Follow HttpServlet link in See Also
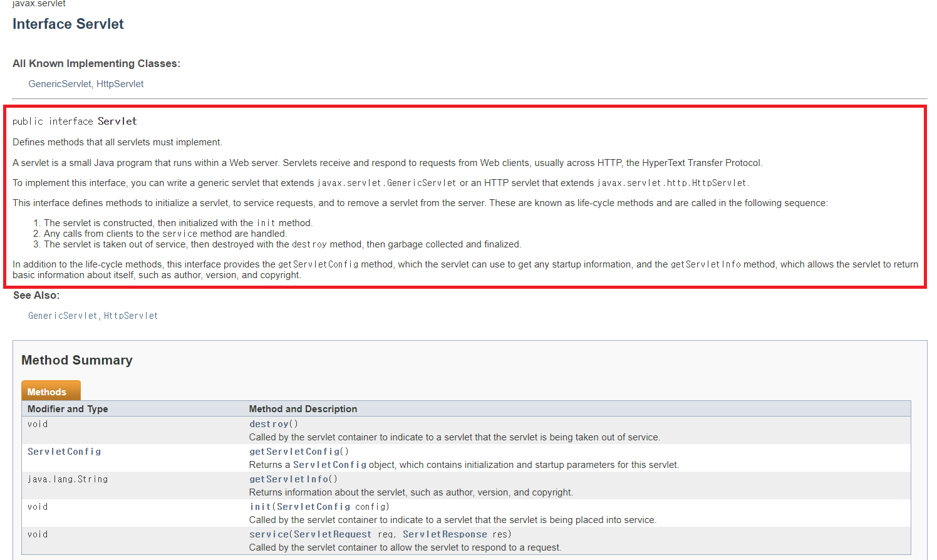 (131, 316)
